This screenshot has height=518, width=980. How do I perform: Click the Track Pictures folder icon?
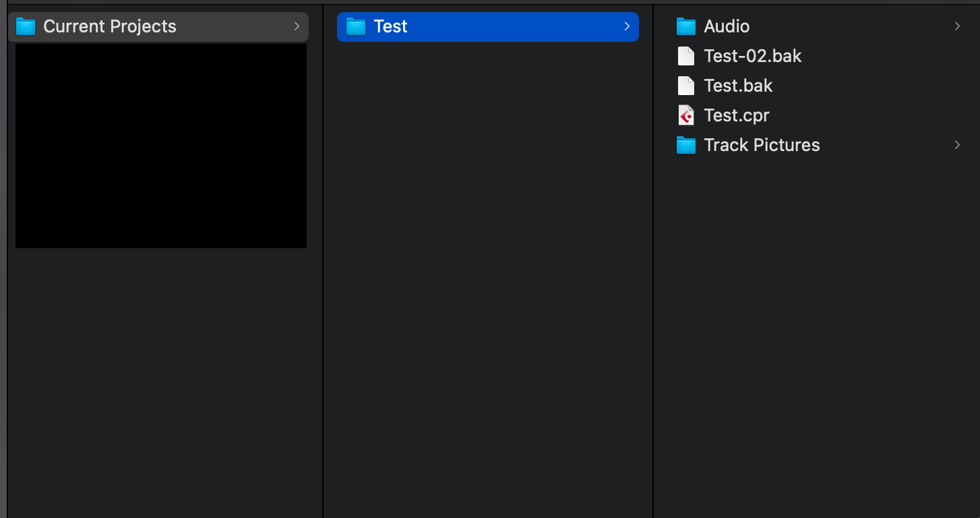[685, 145]
